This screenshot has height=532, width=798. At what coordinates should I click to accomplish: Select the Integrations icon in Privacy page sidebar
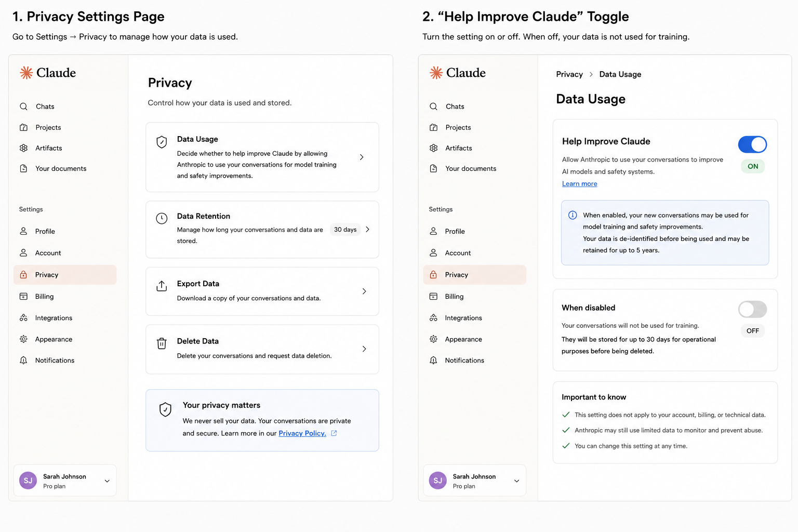pyautogui.click(x=23, y=317)
